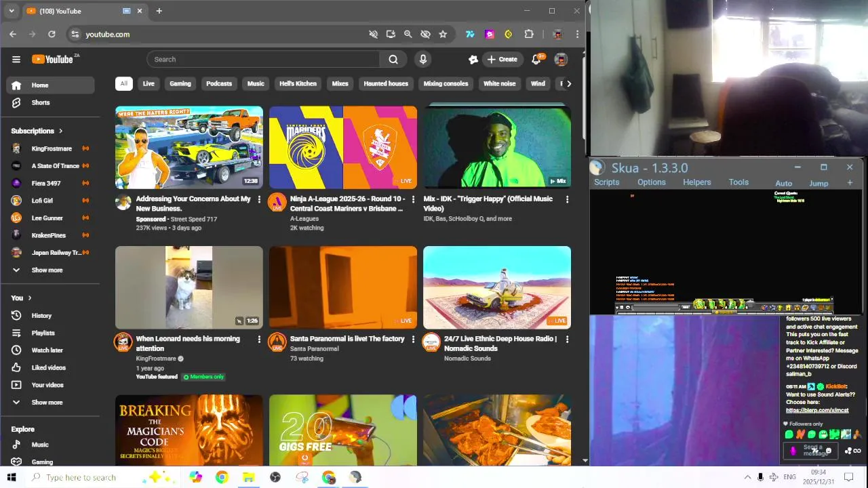Expand Show more under Liked videos
The image size is (868, 488).
coord(51,403)
